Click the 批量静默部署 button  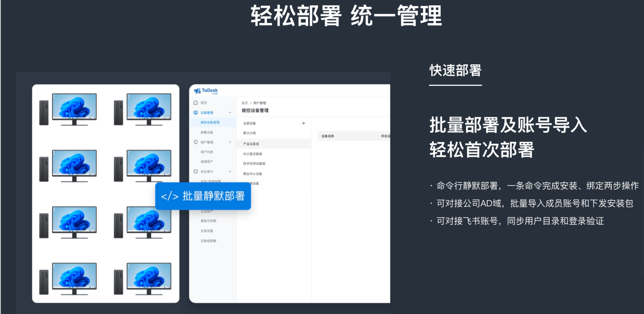(x=203, y=196)
